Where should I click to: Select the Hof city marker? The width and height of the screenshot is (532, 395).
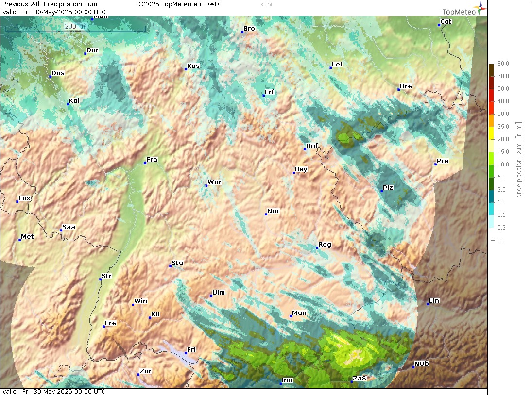click(x=305, y=149)
